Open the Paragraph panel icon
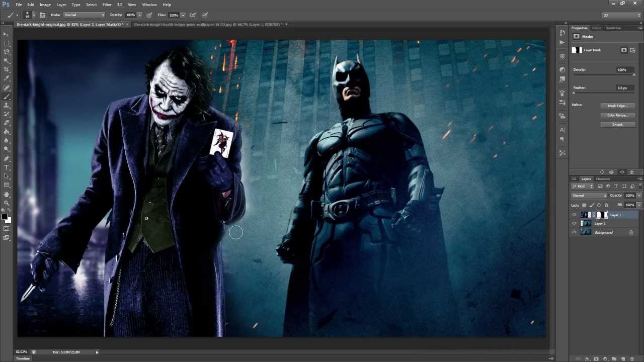644x362 pixels. (562, 139)
